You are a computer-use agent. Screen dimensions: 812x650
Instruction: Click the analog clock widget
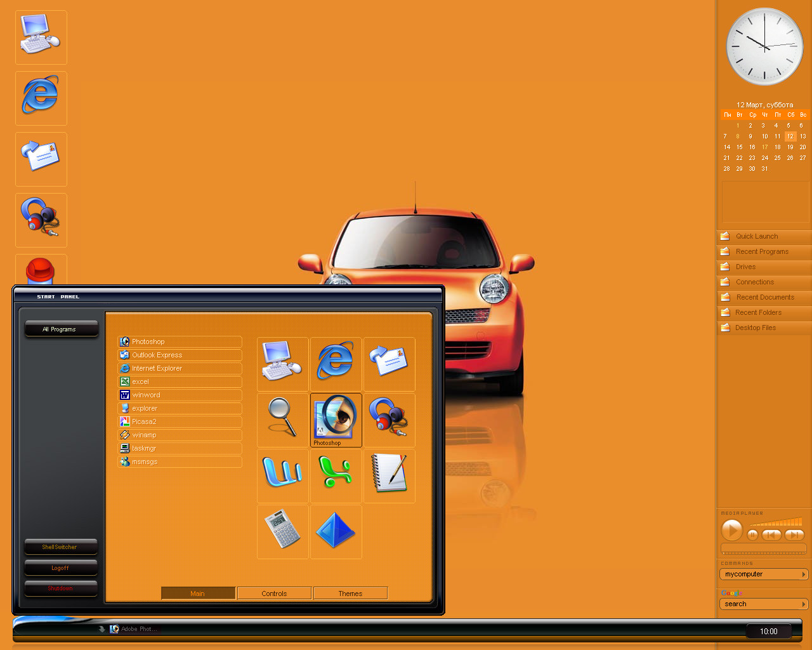pyautogui.click(x=764, y=46)
